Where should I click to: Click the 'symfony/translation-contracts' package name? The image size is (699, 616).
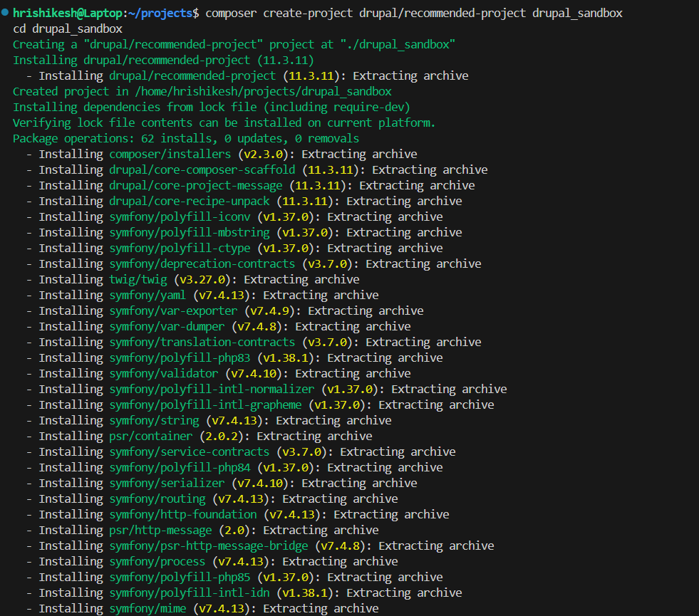(x=202, y=342)
